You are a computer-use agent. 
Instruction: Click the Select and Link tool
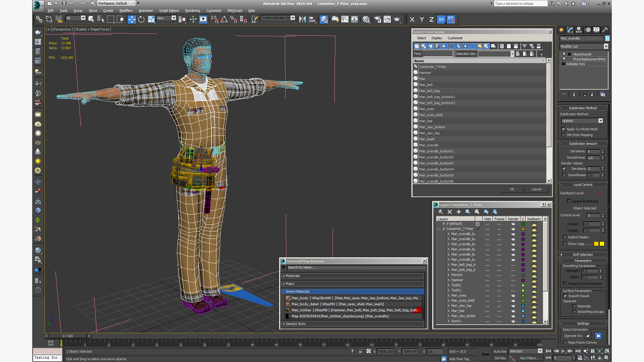point(39,19)
